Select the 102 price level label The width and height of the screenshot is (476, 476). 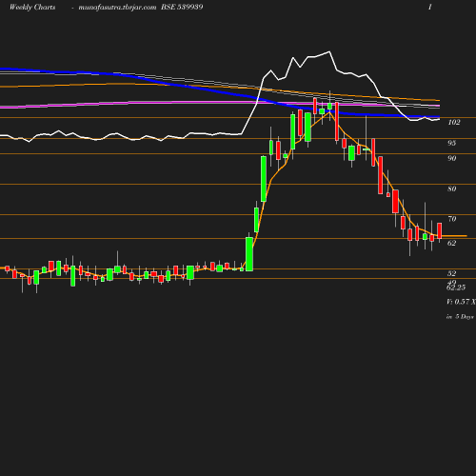454,122
